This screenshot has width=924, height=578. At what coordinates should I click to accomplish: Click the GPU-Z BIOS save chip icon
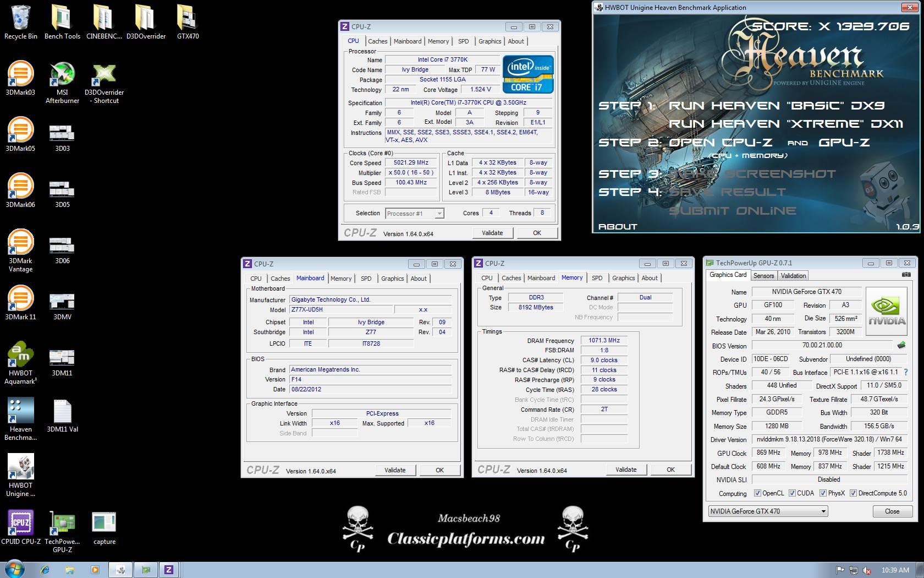coord(901,345)
